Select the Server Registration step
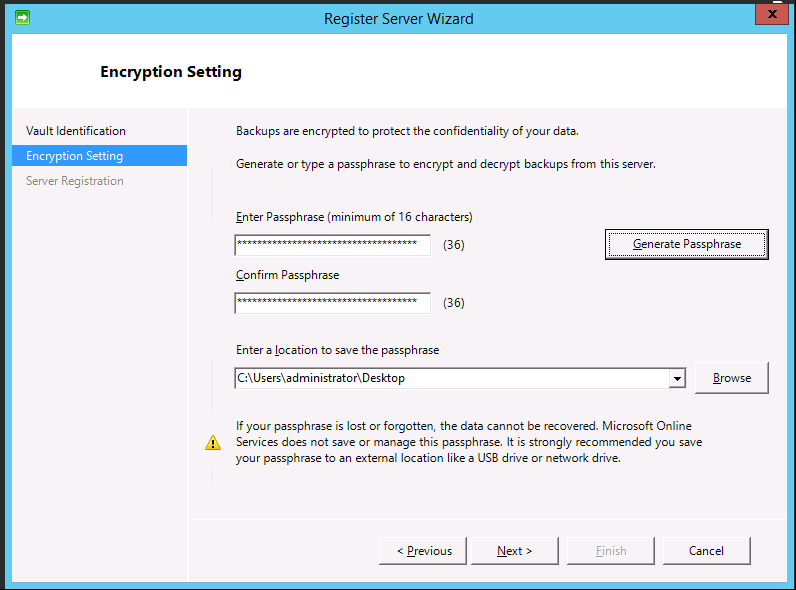Screen dimensions: 796x590 click(x=75, y=181)
